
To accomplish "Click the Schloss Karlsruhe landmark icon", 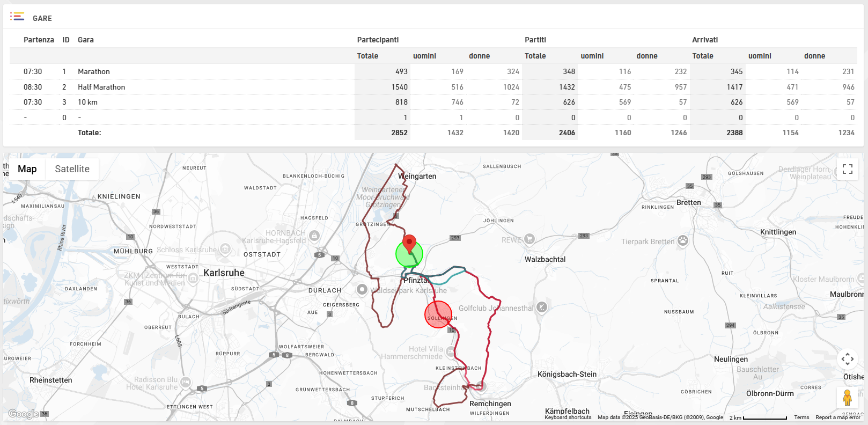I will click(225, 250).
